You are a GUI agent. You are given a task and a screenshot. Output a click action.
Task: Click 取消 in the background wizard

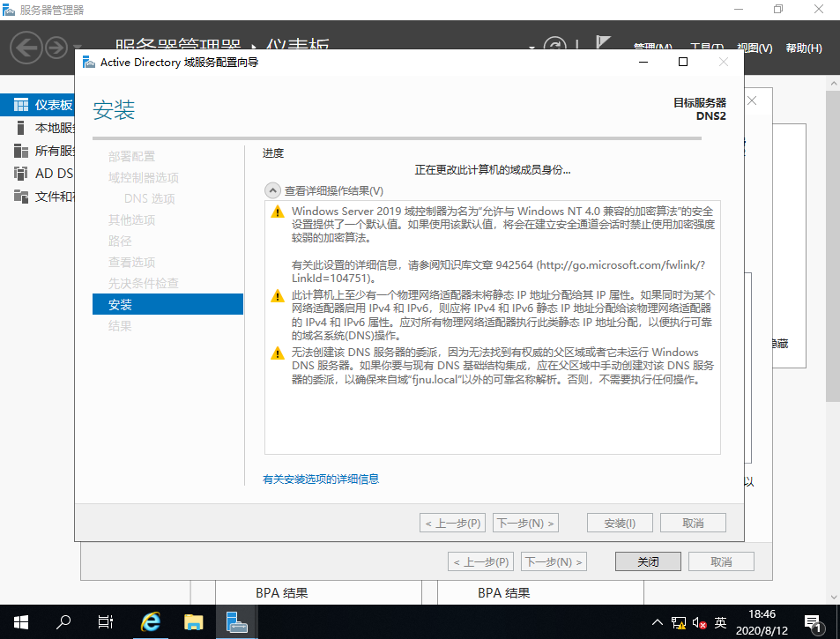pos(721,561)
